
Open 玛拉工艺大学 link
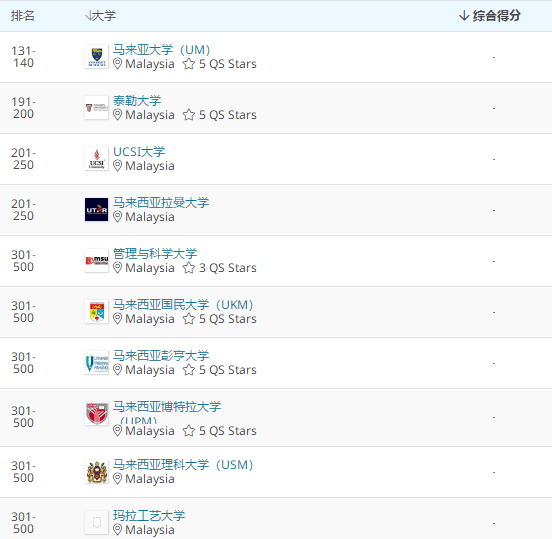149,516
